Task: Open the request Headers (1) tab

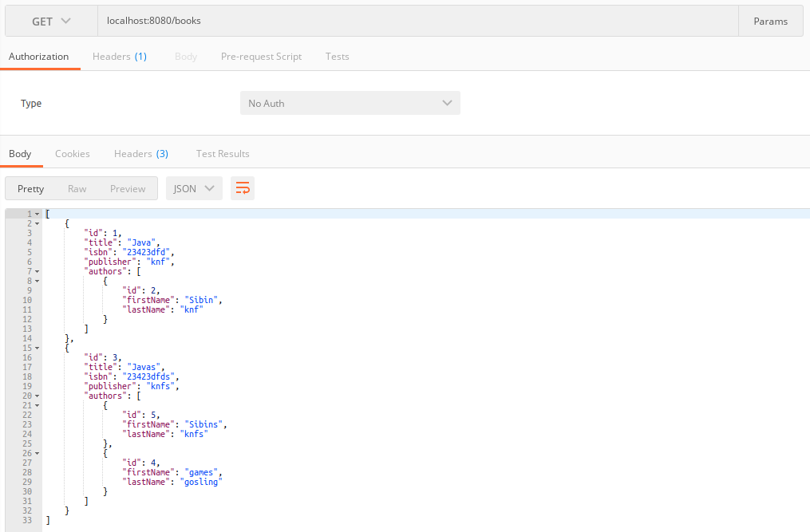Action: (120, 57)
